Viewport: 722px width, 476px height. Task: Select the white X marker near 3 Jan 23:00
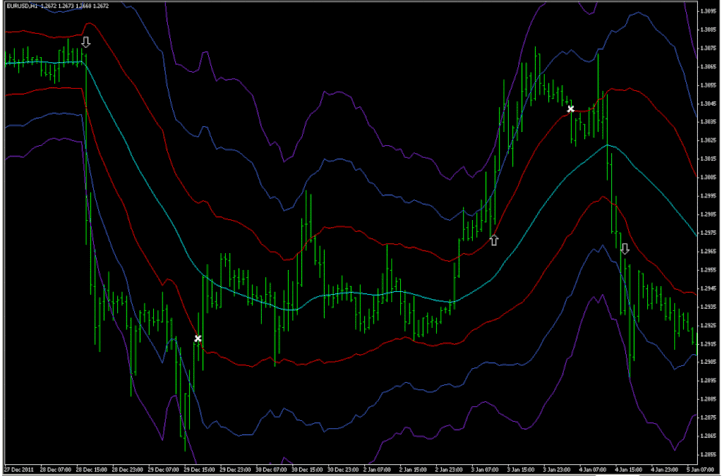571,109
